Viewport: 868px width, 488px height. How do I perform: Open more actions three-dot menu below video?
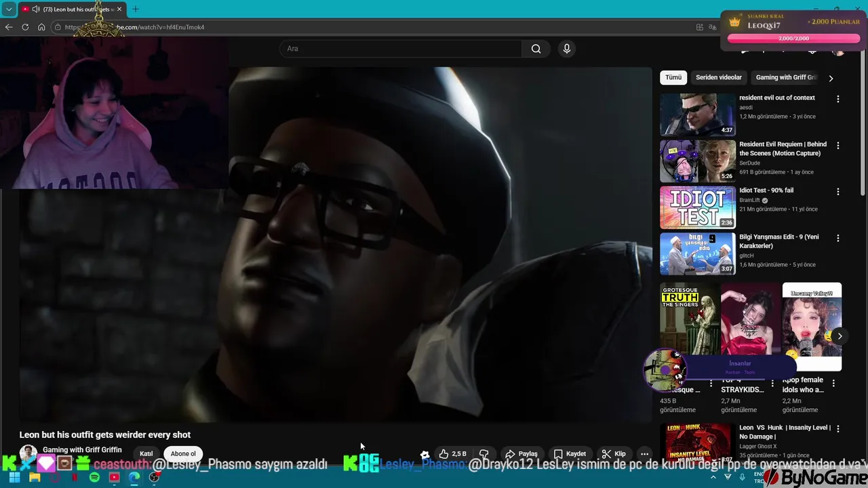[x=644, y=454]
